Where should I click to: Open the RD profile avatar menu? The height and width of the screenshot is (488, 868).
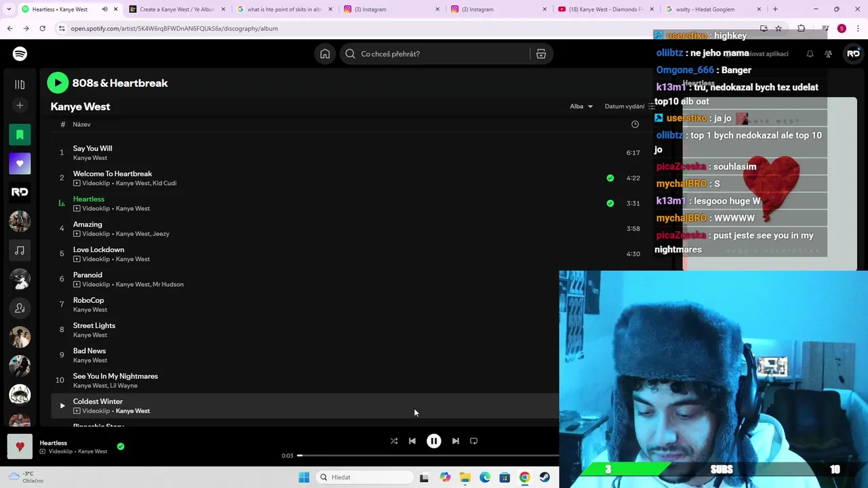pyautogui.click(x=853, y=54)
